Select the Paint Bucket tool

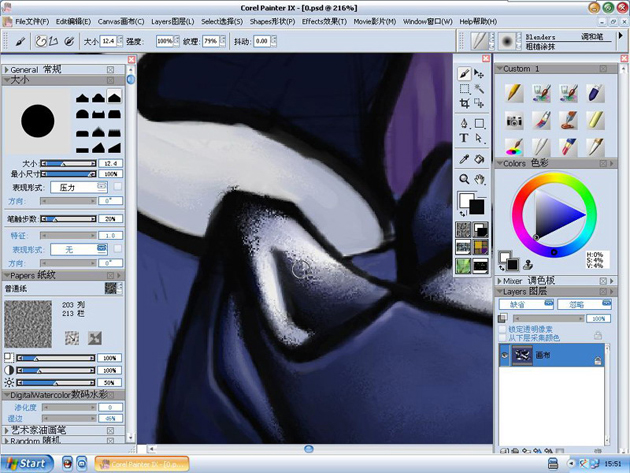(479, 159)
